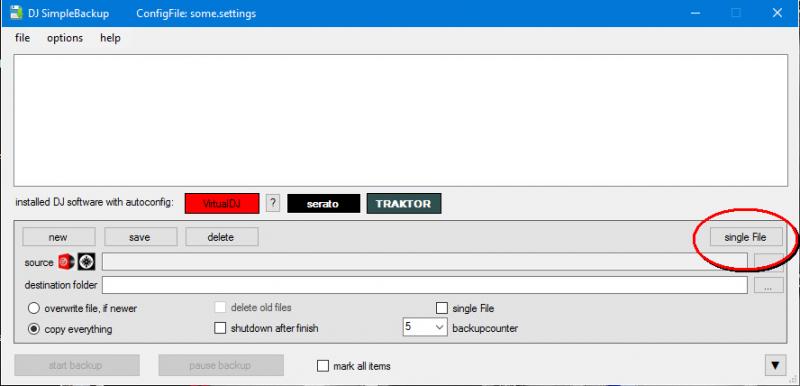This screenshot has width=800, height=386.
Task: Open the backupcounter dropdown
Action: [424, 327]
